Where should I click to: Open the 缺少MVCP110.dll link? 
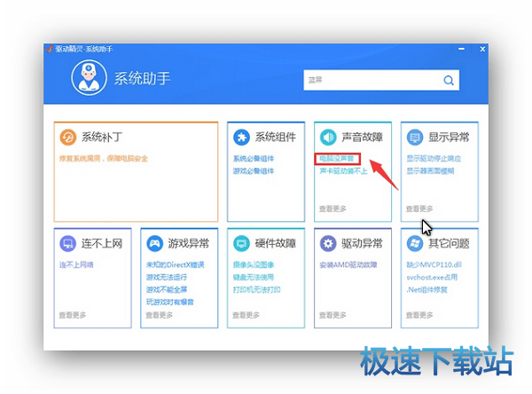coord(434,265)
